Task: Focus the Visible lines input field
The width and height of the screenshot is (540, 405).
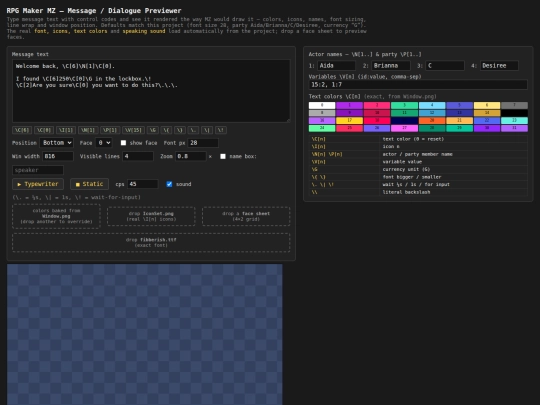Action: pos(138,156)
